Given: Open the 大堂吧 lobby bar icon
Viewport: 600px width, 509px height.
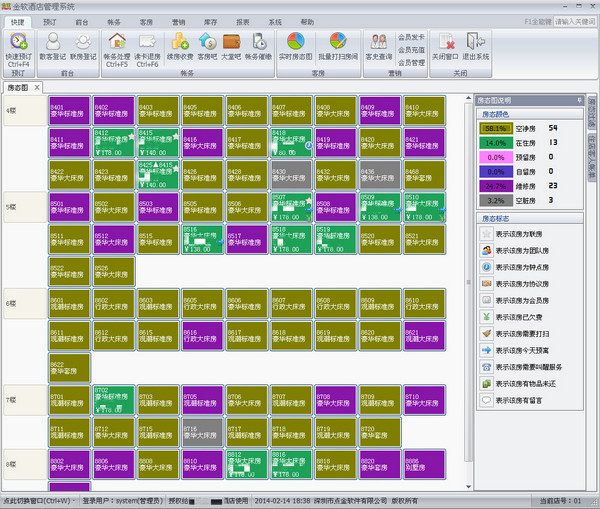Looking at the screenshot, I should click(232, 43).
